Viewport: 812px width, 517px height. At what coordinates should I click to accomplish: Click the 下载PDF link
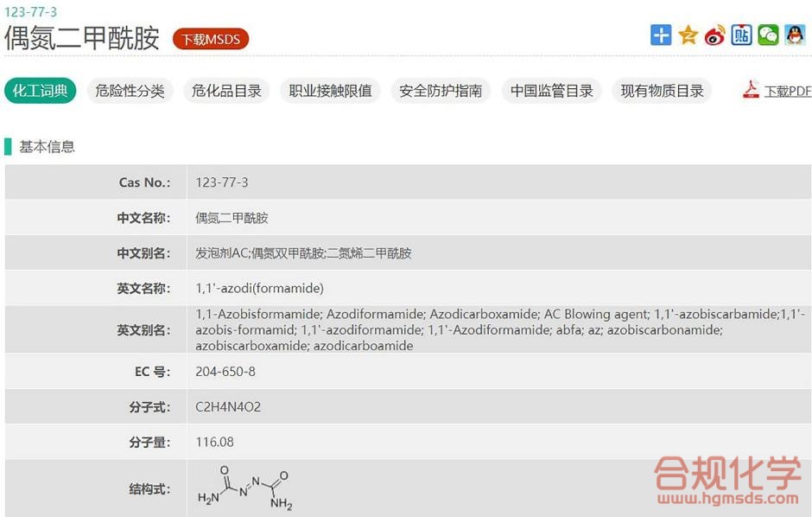[787, 91]
